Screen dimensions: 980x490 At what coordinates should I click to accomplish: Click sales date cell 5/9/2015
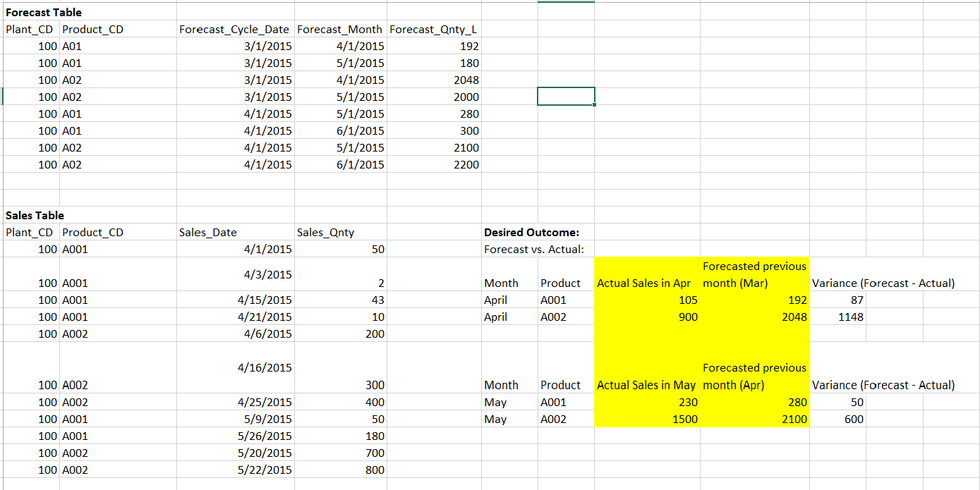tap(235, 419)
